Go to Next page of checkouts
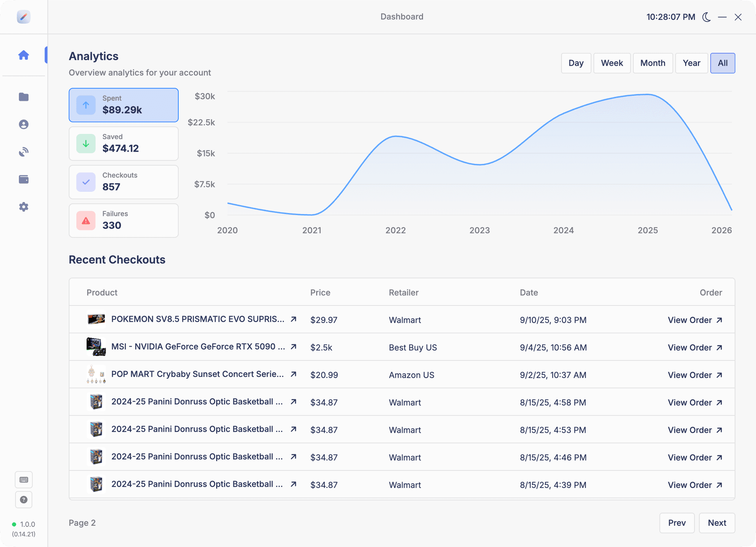This screenshot has height=547, width=756. pyautogui.click(x=717, y=523)
